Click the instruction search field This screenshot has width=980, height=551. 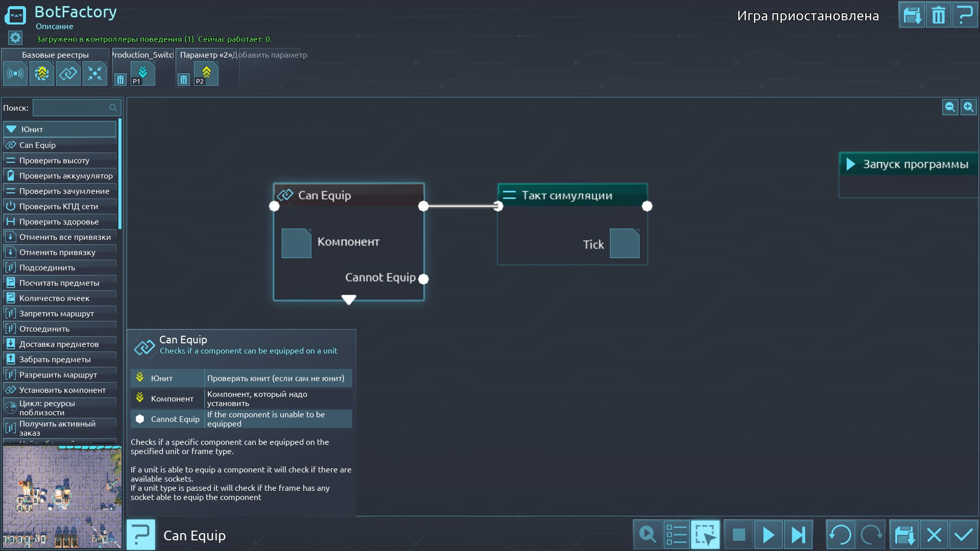(71, 108)
